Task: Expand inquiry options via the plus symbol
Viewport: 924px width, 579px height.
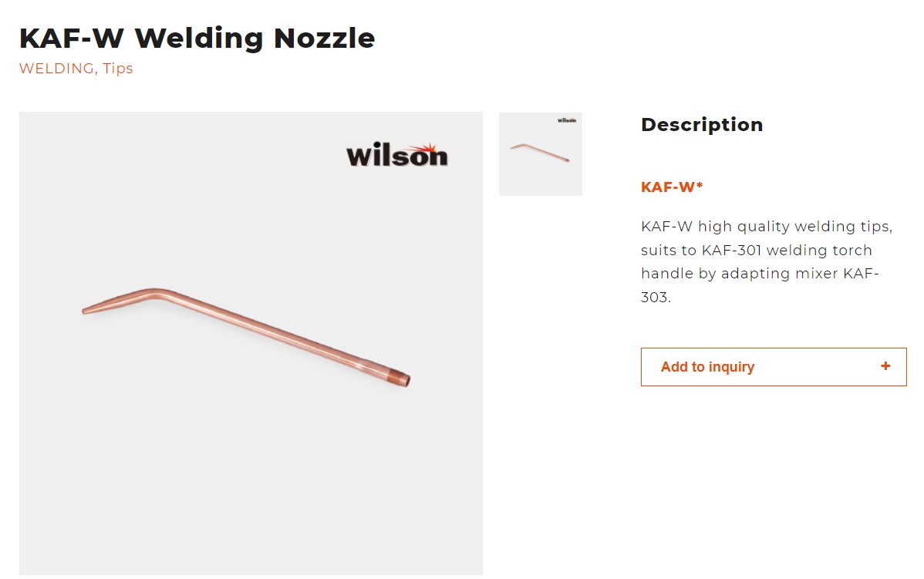Action: point(885,367)
